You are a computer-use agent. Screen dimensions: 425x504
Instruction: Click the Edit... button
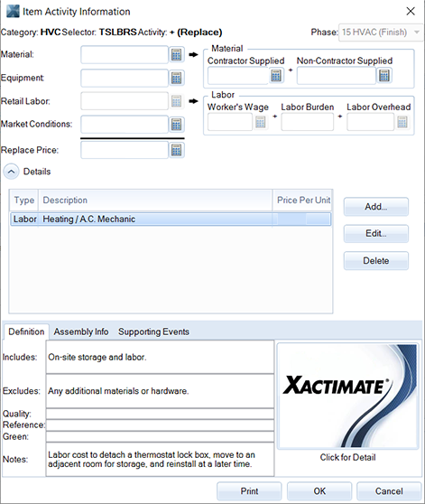(x=376, y=233)
